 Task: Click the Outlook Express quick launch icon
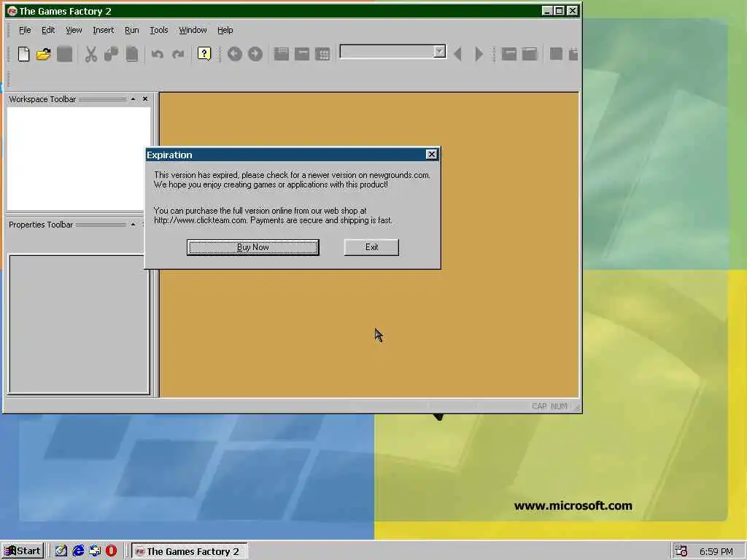click(x=95, y=551)
